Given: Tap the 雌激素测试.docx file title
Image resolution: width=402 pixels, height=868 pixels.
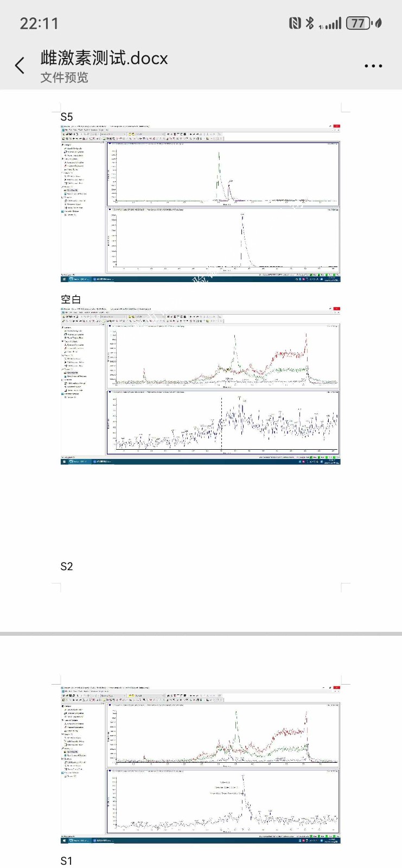Looking at the screenshot, I should tap(104, 58).
